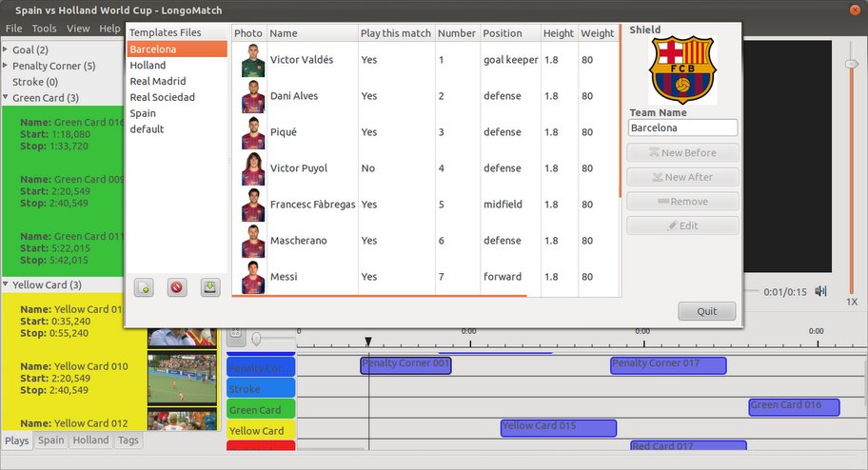Collapse the Green Card (3) category

[6, 97]
